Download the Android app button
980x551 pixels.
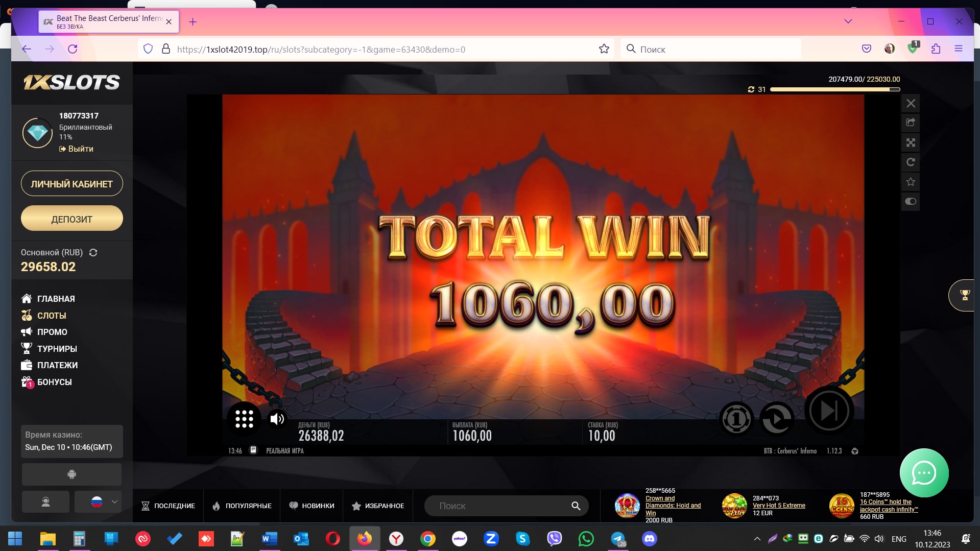(71, 474)
